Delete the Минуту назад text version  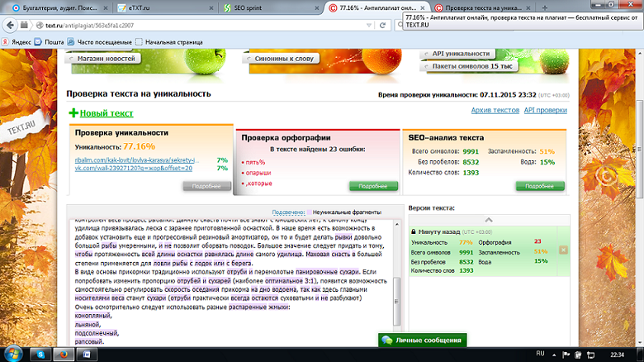tap(563, 250)
